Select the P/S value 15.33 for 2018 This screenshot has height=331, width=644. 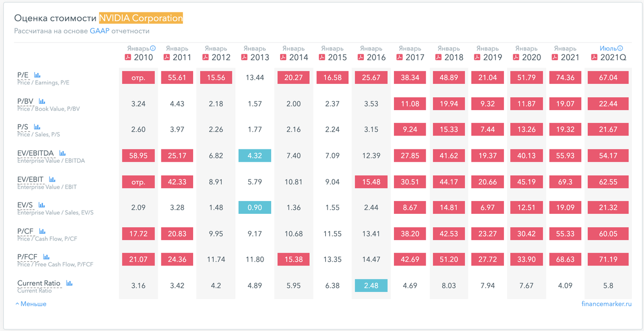pos(449,129)
